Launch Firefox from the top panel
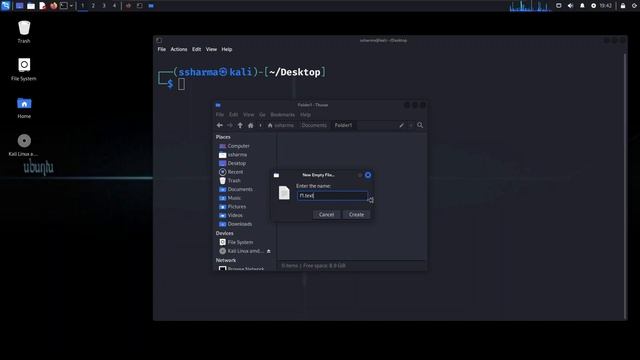This screenshot has width=640, height=360. (53, 6)
